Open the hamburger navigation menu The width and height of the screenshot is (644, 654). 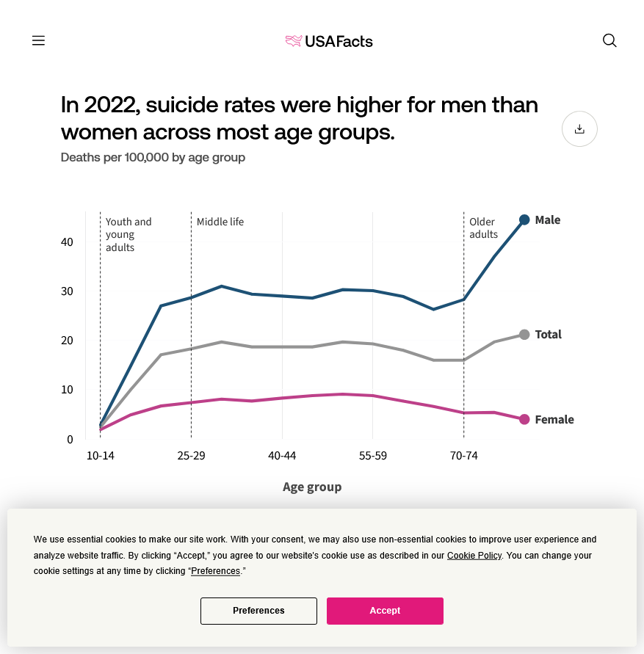pos(38,40)
